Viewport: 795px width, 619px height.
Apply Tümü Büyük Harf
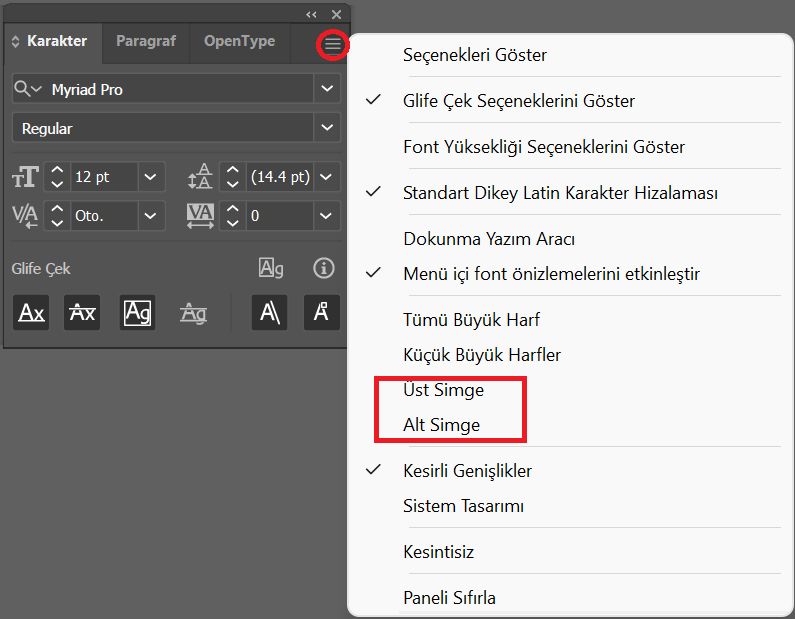coord(570,320)
